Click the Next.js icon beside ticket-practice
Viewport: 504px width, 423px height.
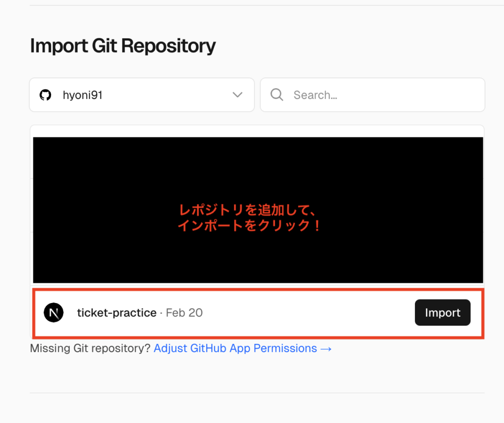(x=54, y=313)
